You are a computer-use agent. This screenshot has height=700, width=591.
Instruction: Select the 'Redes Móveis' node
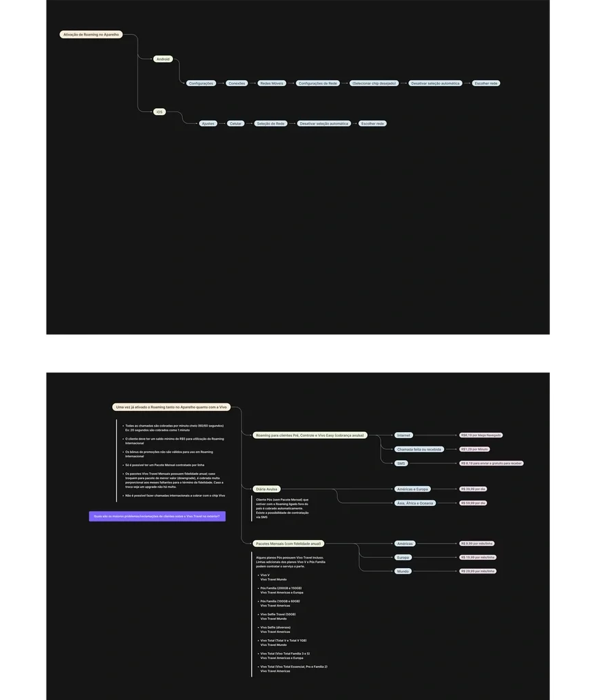(x=272, y=83)
